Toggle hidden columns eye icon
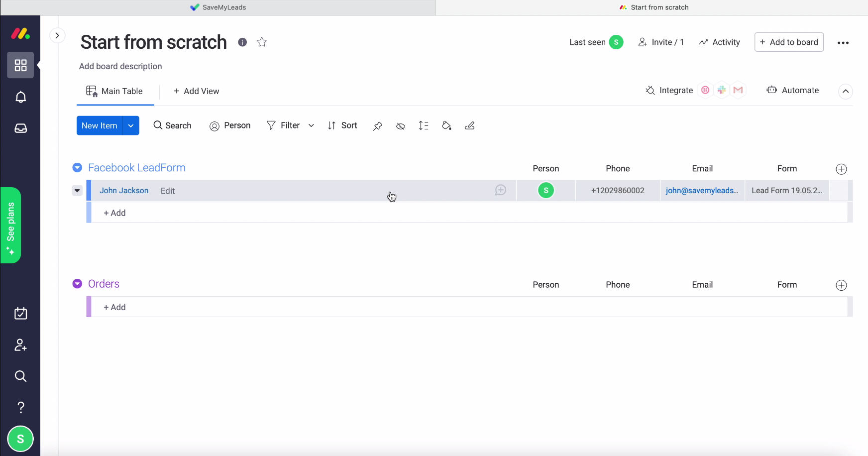Screen dimensions: 868x456 [401, 126]
